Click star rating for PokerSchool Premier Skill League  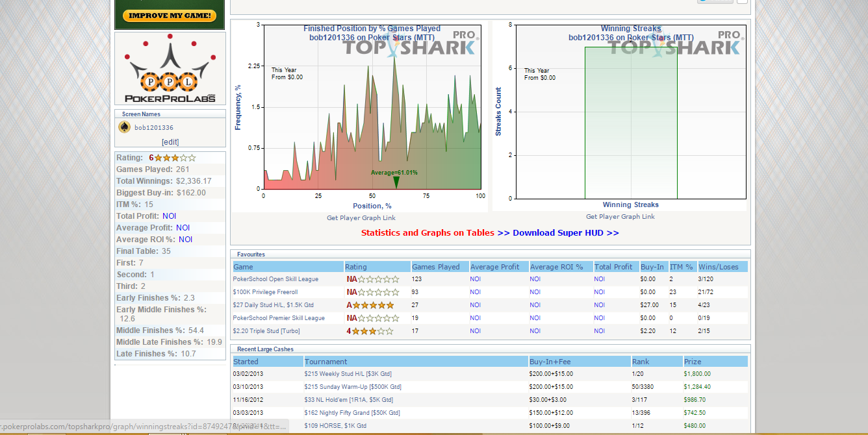point(378,318)
